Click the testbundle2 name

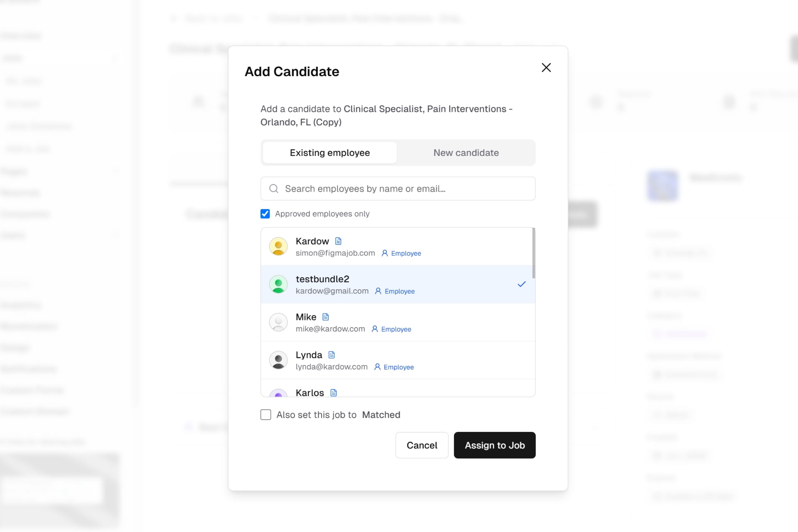(x=322, y=279)
